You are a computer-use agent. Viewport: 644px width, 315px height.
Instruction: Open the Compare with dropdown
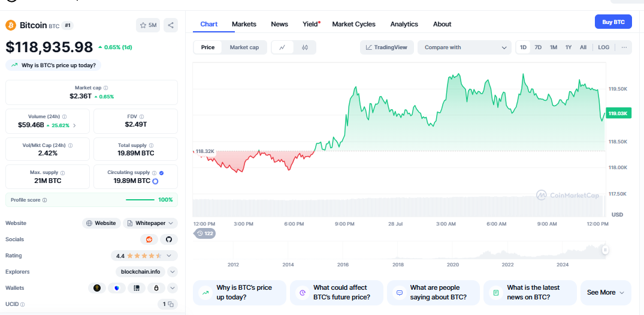click(x=464, y=47)
